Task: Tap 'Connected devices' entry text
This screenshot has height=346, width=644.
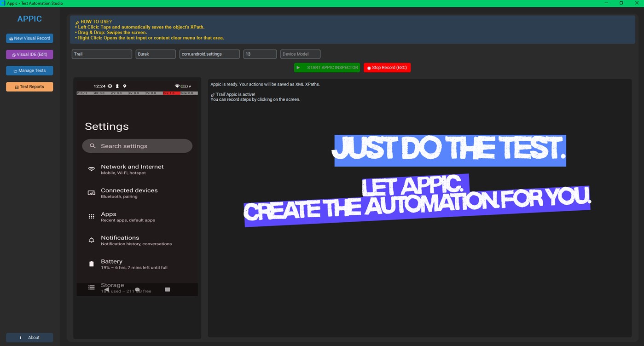Action: point(129,190)
